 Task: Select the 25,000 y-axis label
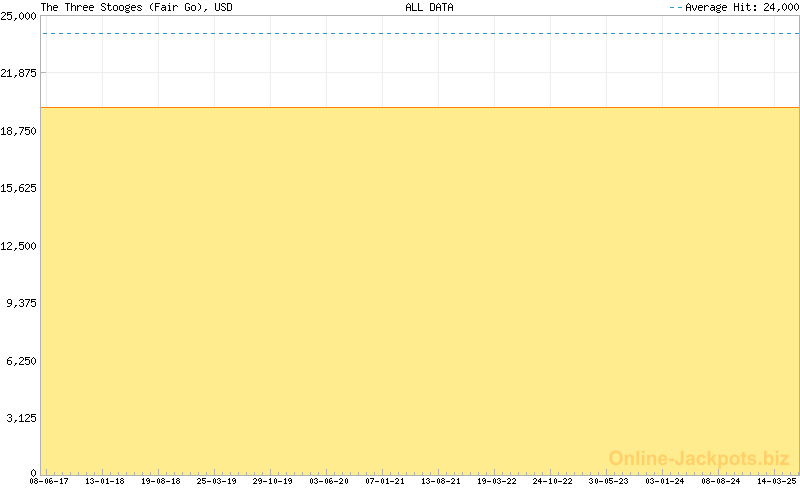point(19,16)
